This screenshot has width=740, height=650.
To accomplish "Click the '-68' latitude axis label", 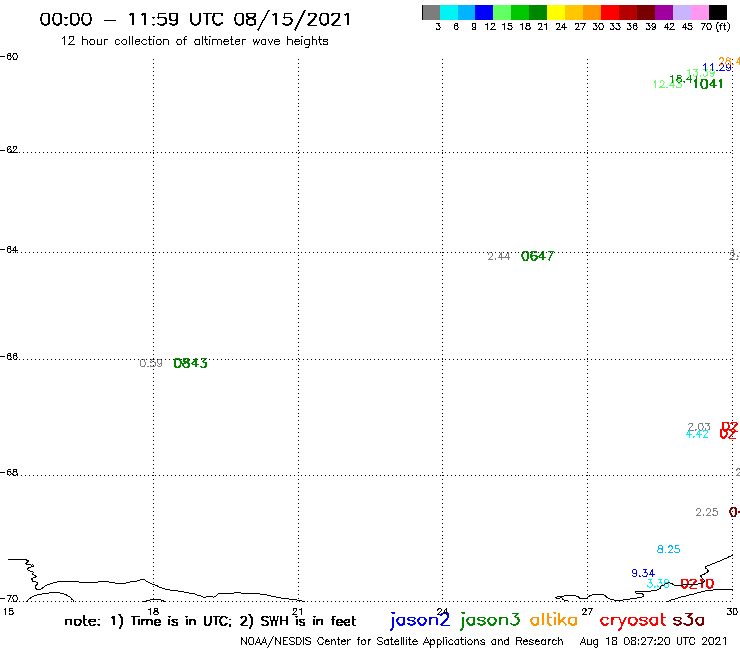I will coord(9,473).
